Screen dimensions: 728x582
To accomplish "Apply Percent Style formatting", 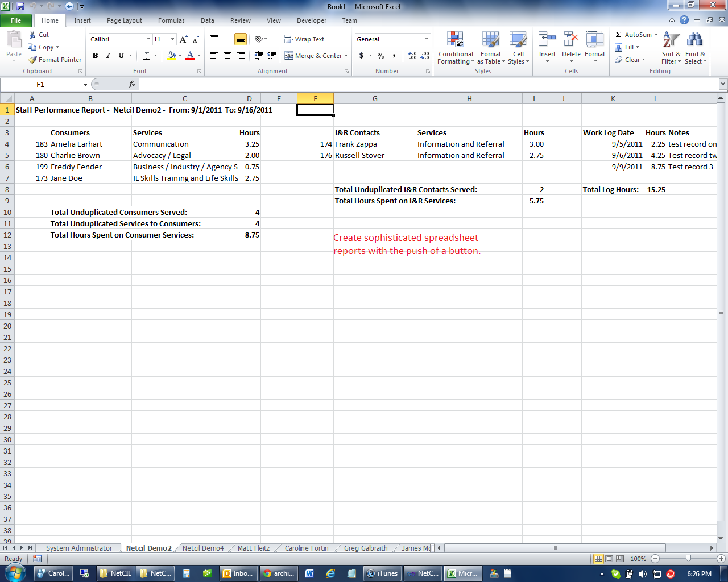I will click(380, 56).
